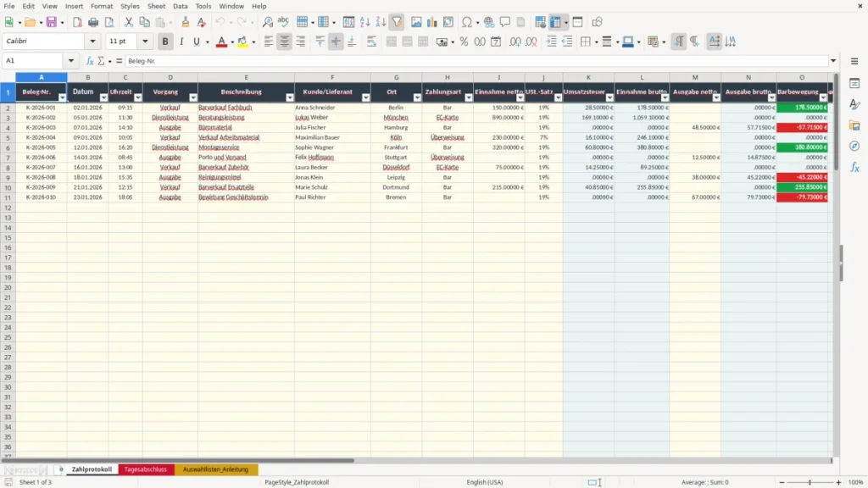The width and height of the screenshot is (868, 488).
Task: Open the Tools menu
Action: coord(203,6)
